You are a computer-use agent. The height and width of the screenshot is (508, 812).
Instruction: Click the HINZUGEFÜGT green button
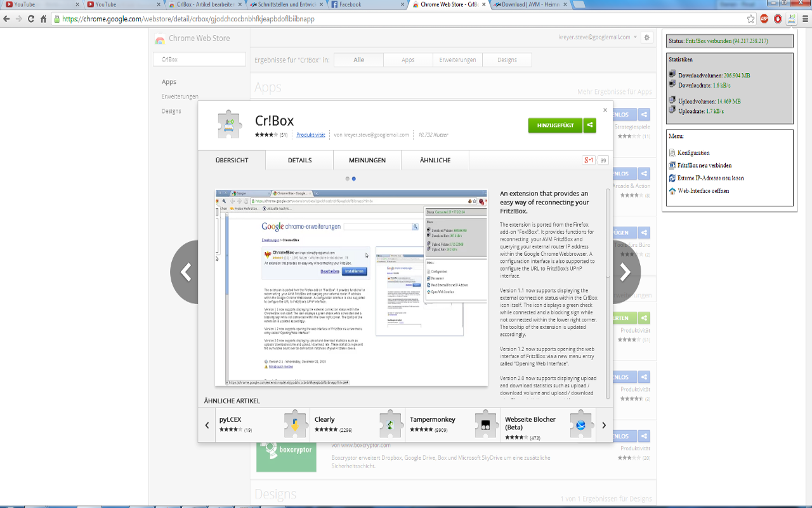pos(555,125)
